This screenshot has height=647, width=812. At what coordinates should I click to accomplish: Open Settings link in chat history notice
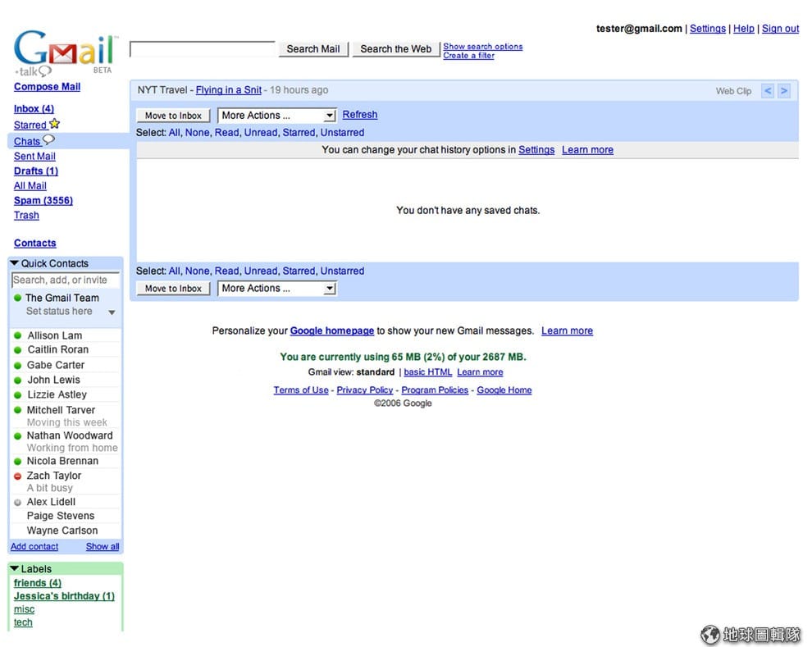(536, 149)
